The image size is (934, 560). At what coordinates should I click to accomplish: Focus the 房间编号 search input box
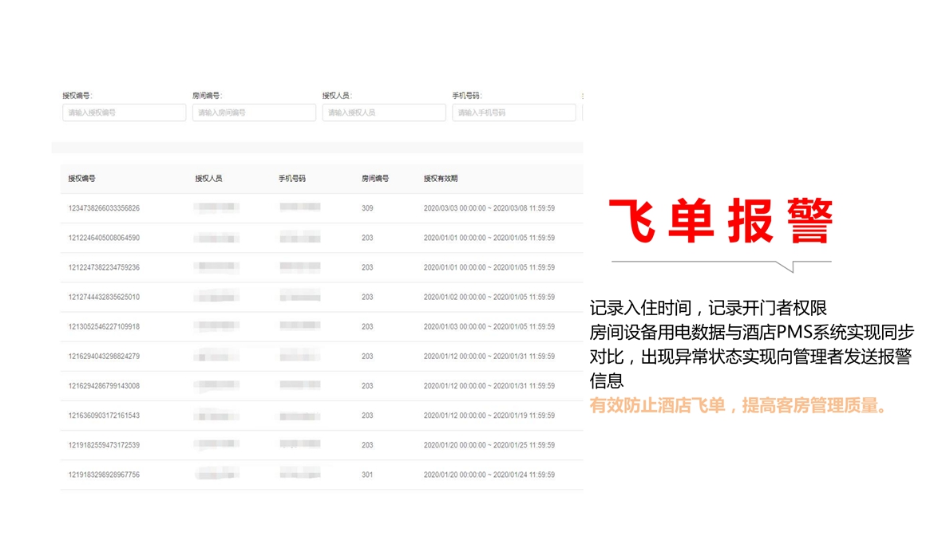[254, 113]
